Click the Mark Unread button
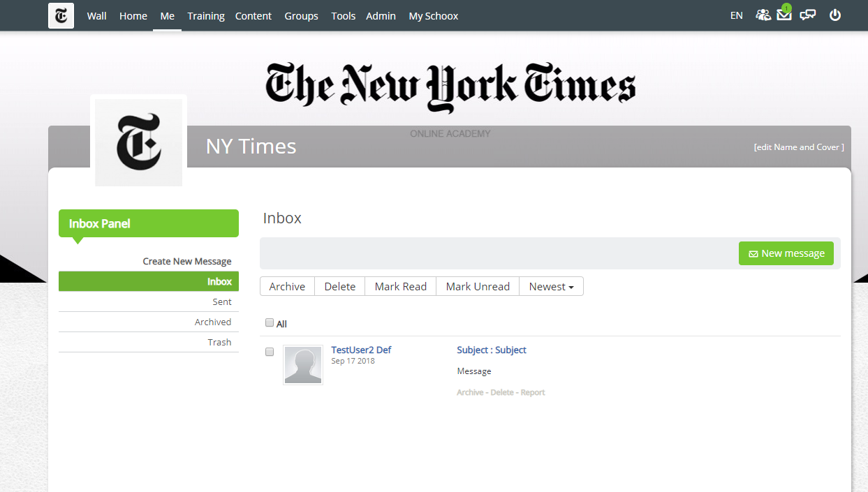 478,286
